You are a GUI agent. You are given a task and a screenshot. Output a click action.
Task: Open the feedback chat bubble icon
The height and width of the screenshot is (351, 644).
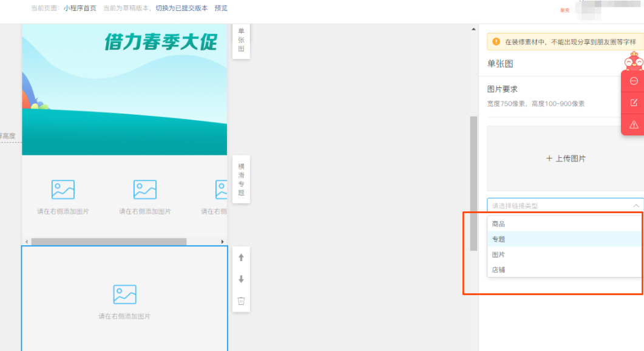(x=634, y=81)
